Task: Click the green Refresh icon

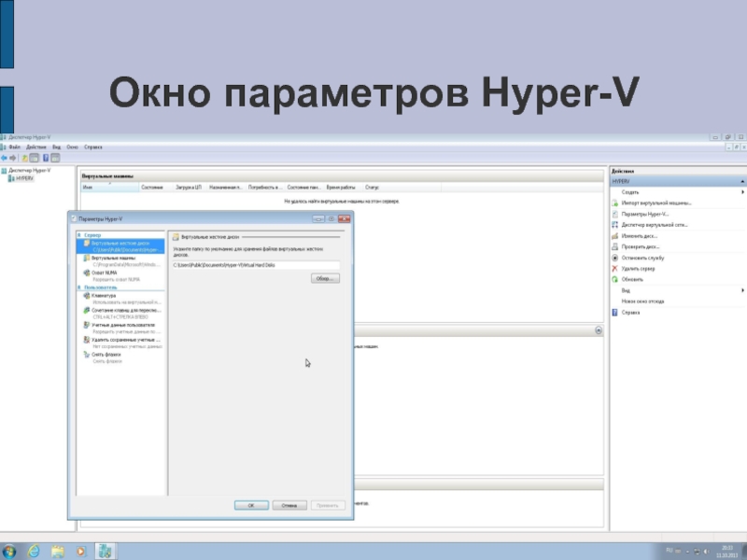Action: click(614, 279)
